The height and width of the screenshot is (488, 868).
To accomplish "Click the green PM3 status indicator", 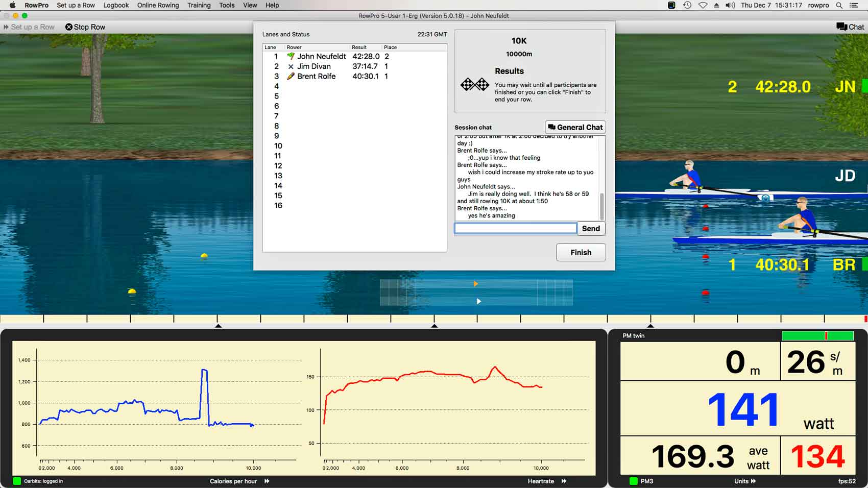I will coord(634,481).
